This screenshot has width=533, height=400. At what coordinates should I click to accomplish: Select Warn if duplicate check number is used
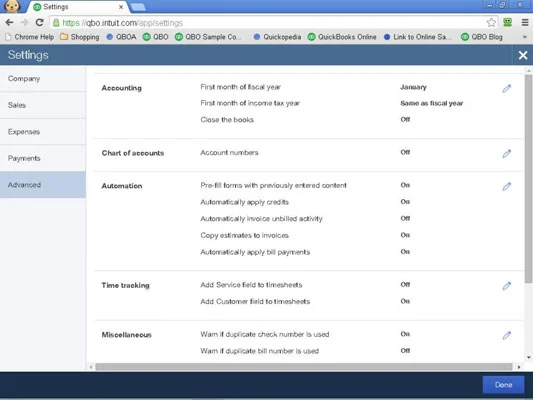click(265, 334)
